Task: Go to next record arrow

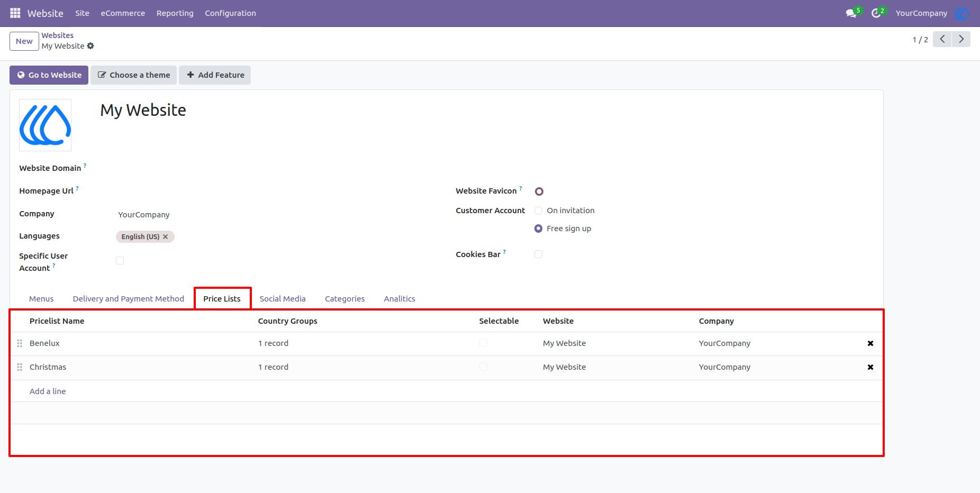Action: [961, 39]
